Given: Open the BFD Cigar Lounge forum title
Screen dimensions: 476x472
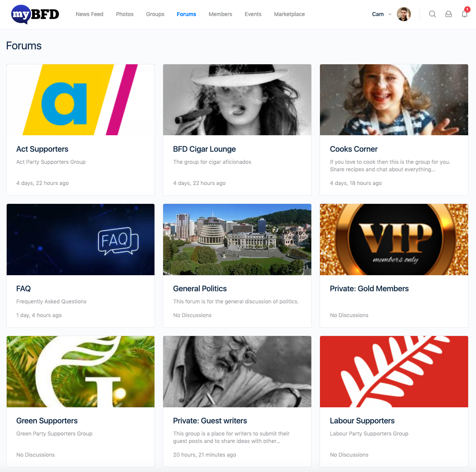Looking at the screenshot, I should click(204, 149).
